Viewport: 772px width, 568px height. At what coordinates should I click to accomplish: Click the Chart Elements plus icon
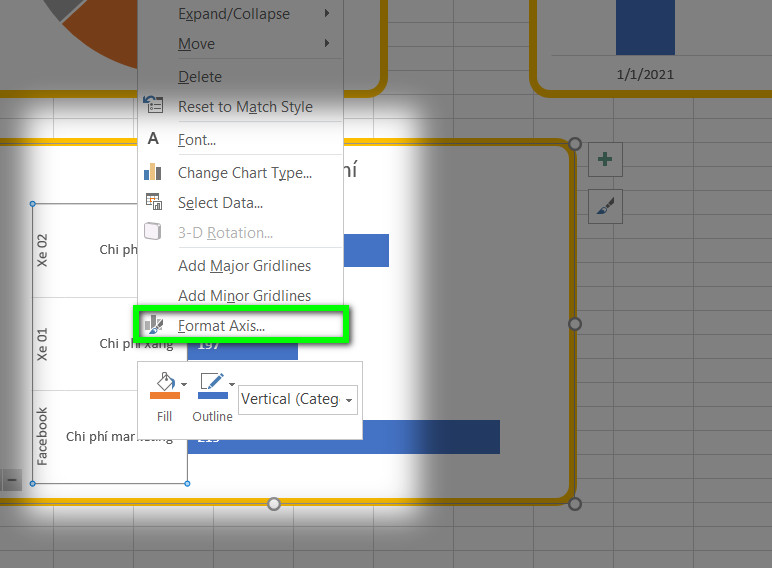click(x=605, y=159)
